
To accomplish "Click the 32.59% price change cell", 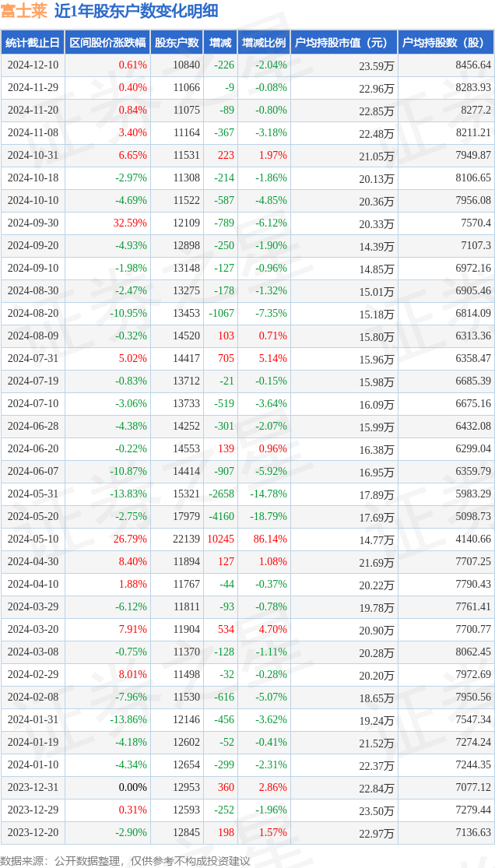I will click(x=107, y=223).
